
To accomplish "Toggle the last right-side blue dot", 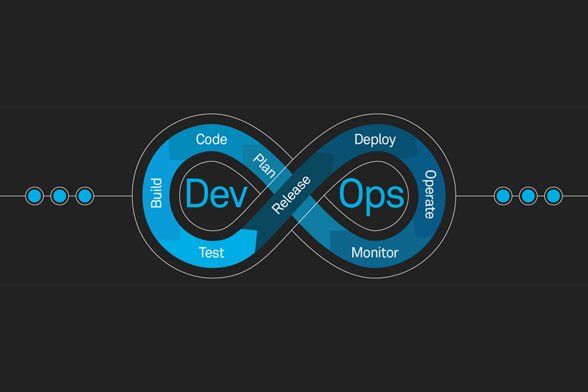I will [x=552, y=195].
